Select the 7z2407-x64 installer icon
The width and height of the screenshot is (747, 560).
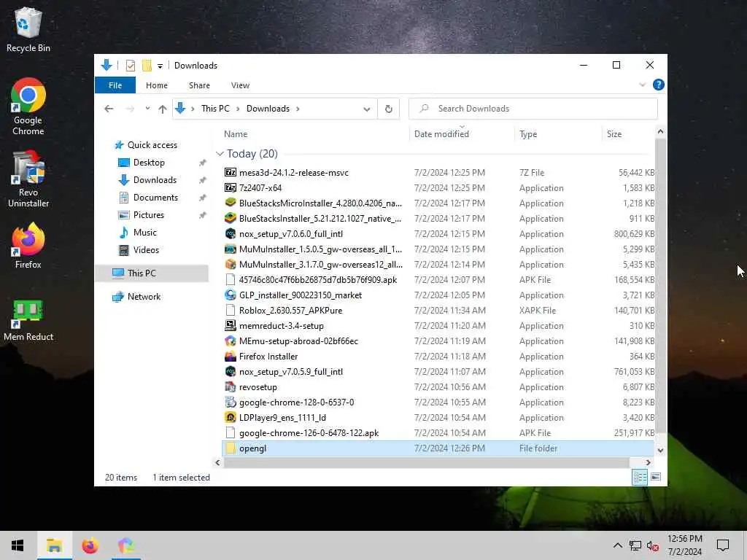coord(230,188)
